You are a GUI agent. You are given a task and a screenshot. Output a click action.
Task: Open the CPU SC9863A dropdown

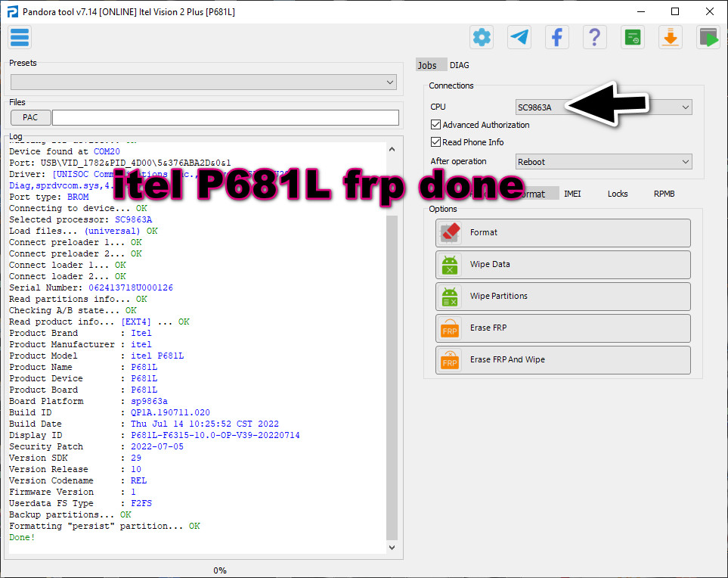coord(603,107)
